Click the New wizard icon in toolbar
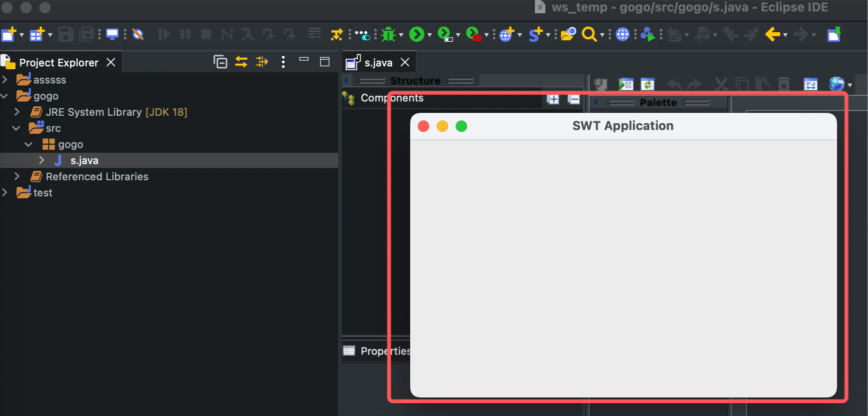The image size is (868, 416). 9,34
